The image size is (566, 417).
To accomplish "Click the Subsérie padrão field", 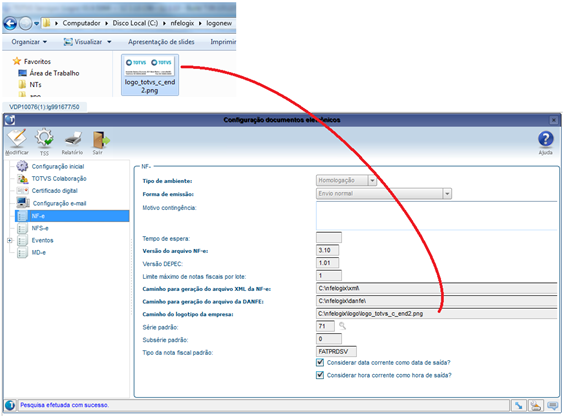I will pyautogui.click(x=328, y=339).
